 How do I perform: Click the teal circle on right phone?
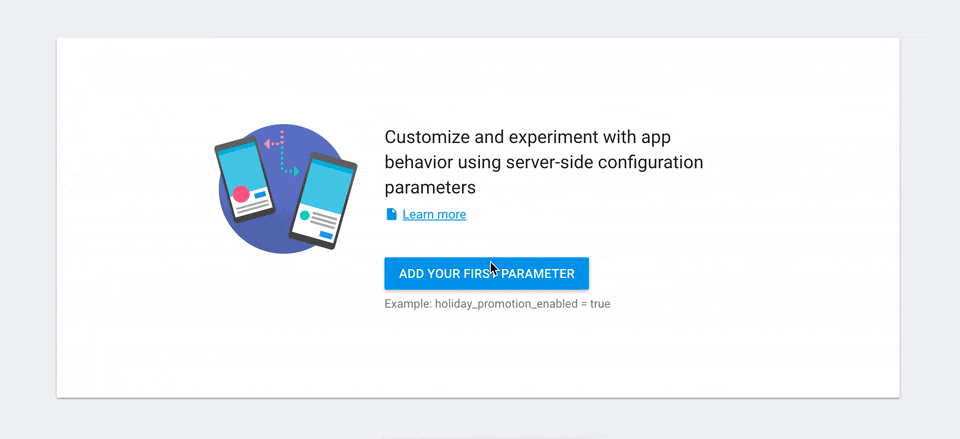pos(304,216)
